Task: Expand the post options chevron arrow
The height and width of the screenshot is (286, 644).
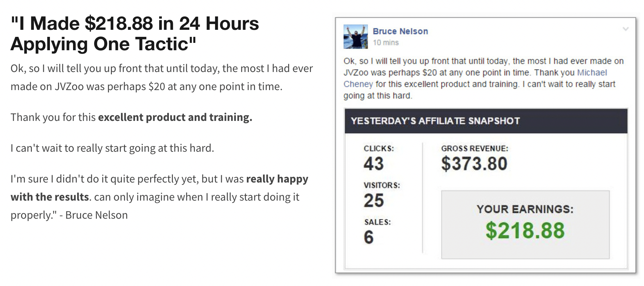Action: tap(625, 29)
